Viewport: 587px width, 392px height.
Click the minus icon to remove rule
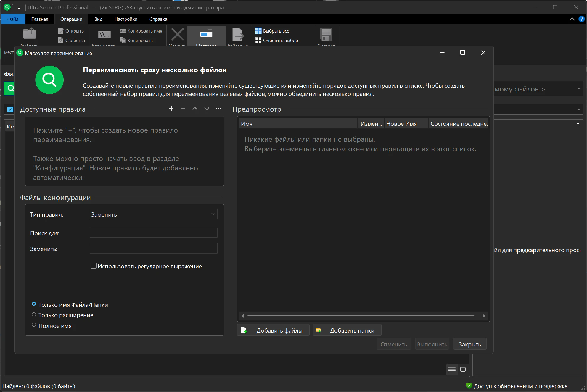point(183,109)
